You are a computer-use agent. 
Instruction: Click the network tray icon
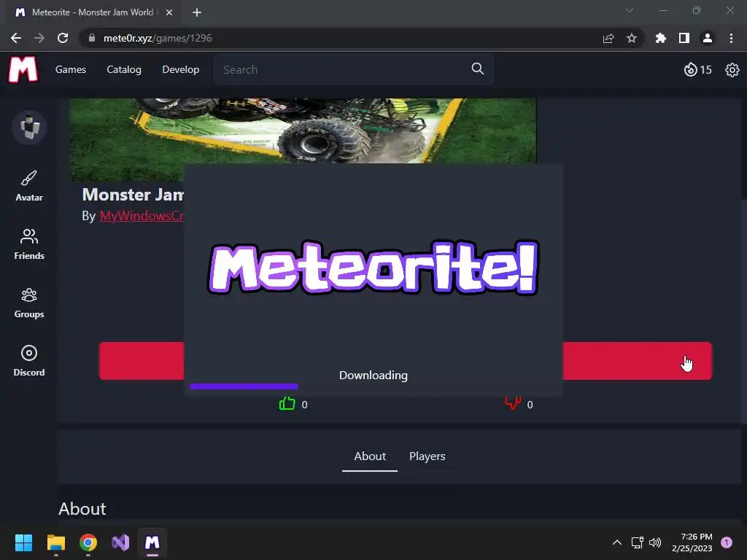(637, 542)
